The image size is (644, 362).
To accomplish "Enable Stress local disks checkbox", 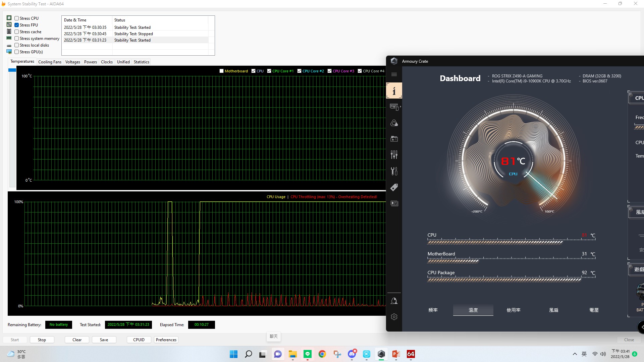I will 16,45.
